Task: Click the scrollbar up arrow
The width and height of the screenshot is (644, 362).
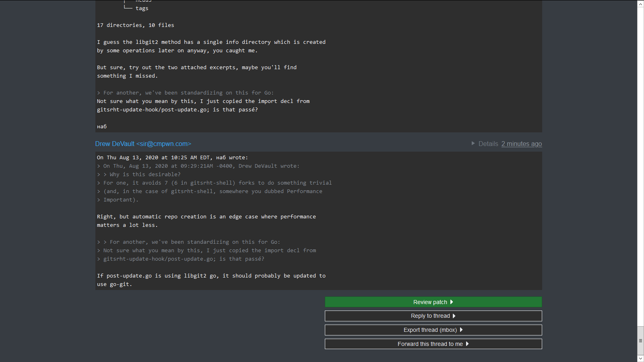Action: coord(640,4)
